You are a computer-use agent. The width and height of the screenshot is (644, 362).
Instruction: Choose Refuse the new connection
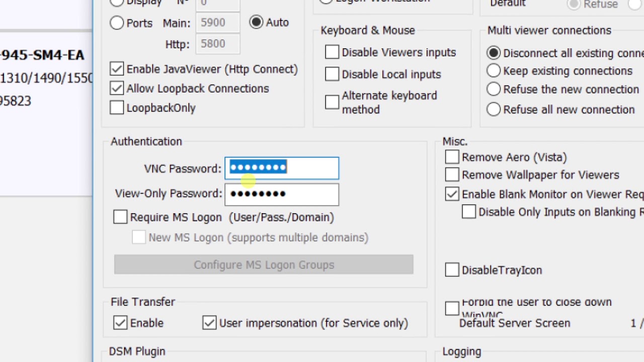click(494, 89)
